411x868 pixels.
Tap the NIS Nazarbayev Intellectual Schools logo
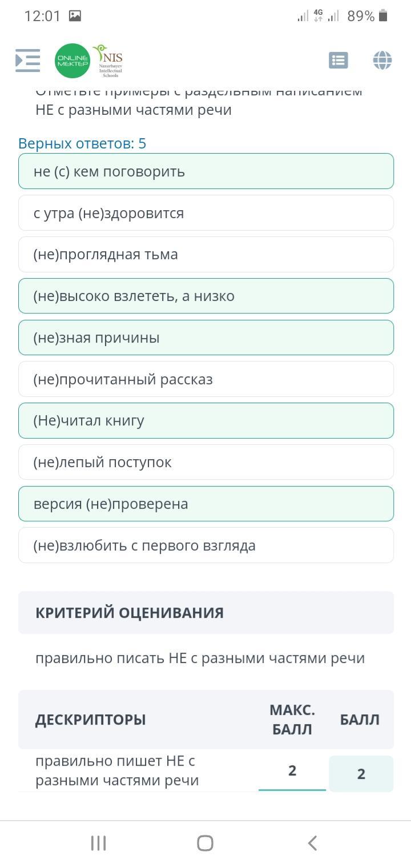(x=108, y=61)
